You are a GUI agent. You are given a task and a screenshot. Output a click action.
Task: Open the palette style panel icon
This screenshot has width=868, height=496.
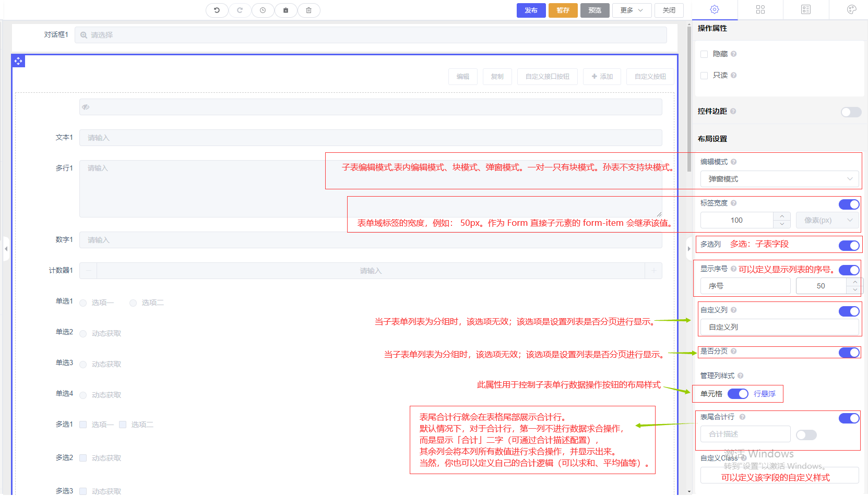(x=851, y=9)
